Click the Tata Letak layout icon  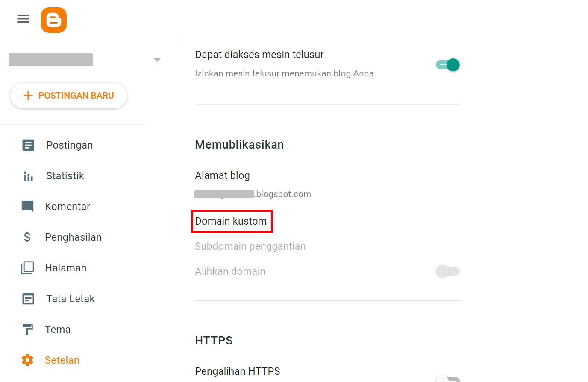click(28, 299)
